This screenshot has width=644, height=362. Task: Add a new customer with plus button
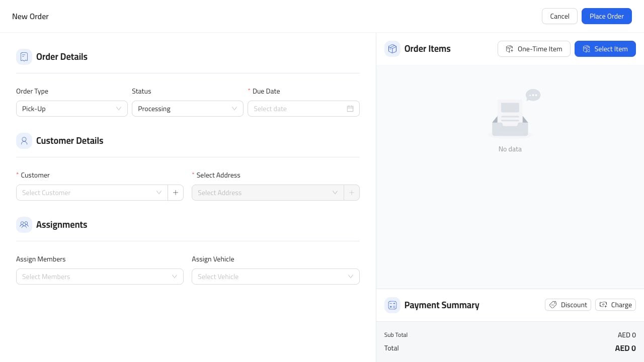pyautogui.click(x=176, y=193)
